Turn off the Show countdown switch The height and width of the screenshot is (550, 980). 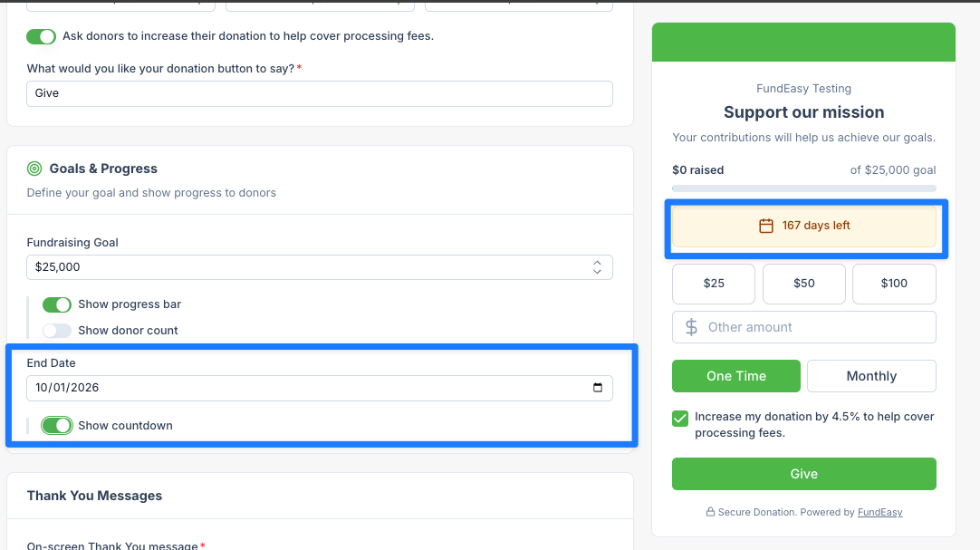click(x=57, y=426)
